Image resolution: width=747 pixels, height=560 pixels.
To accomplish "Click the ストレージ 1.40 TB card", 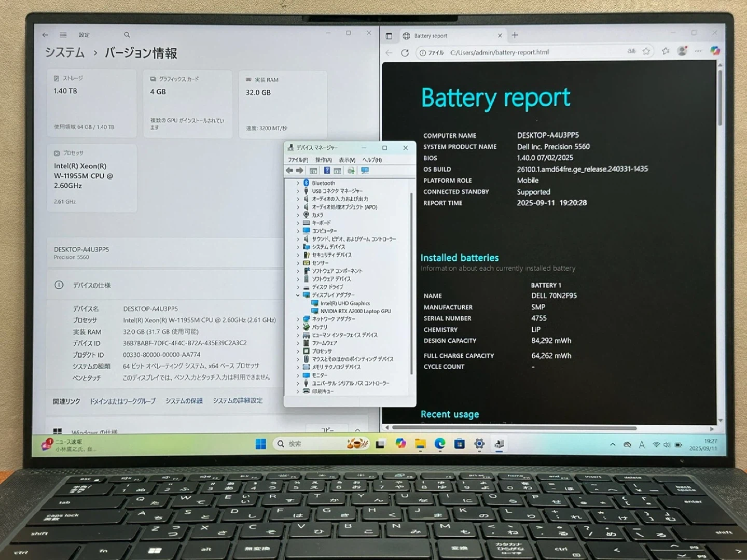I will click(92, 103).
